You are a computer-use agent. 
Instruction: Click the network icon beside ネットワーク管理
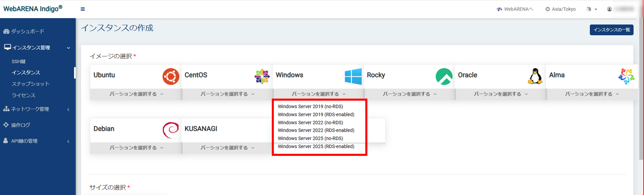6,109
